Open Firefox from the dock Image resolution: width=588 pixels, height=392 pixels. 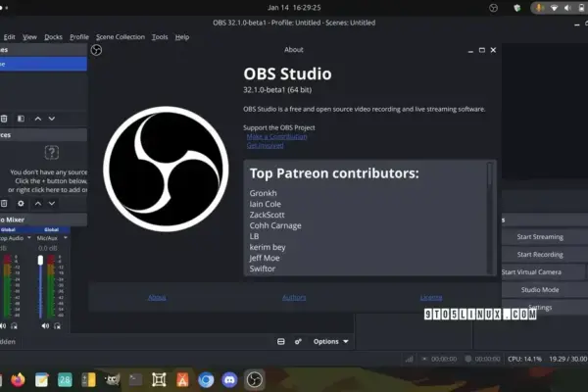[18, 379]
